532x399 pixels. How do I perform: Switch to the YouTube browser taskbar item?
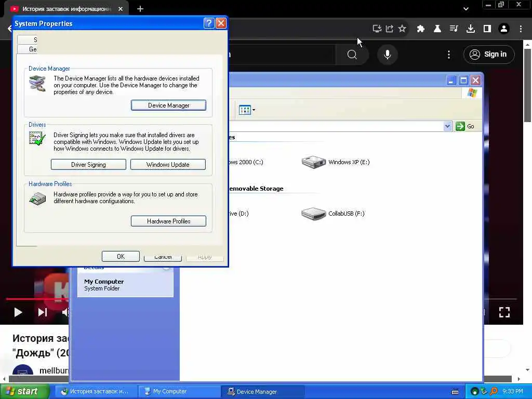96,392
